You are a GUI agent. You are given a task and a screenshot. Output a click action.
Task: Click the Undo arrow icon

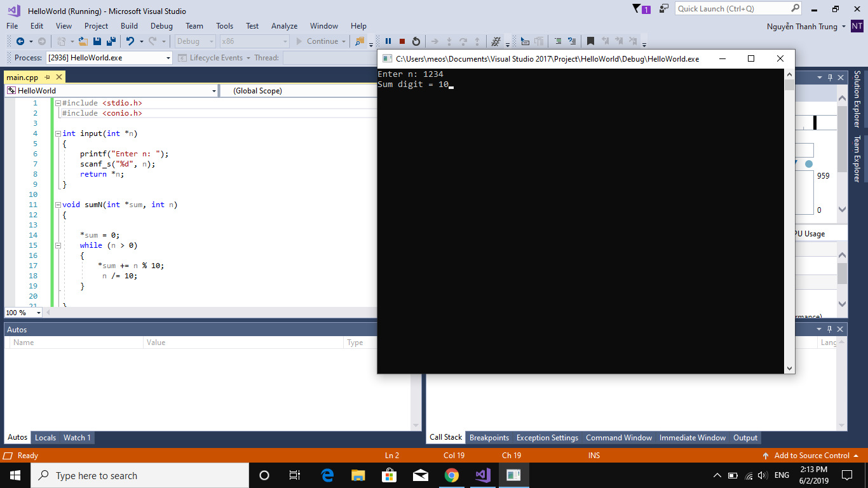(130, 41)
